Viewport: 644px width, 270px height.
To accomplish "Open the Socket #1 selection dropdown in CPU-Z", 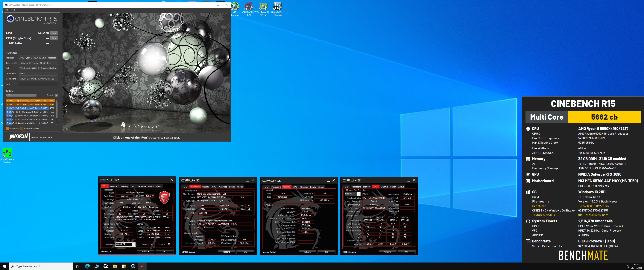I will pos(125,244).
